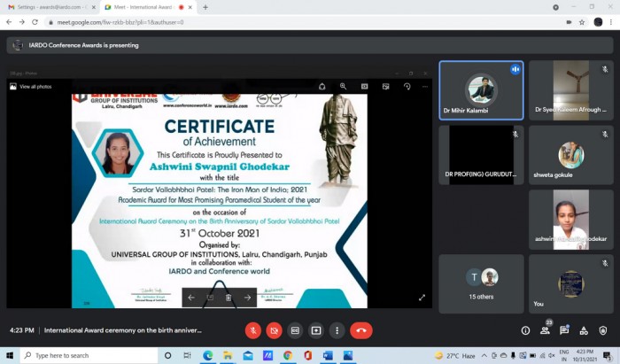
Task: Click the Present now screen-share icon
Action: (x=316, y=330)
